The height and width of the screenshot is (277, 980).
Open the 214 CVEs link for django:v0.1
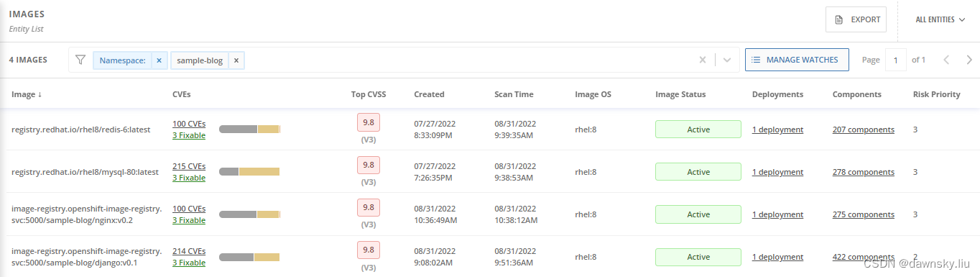click(x=189, y=251)
